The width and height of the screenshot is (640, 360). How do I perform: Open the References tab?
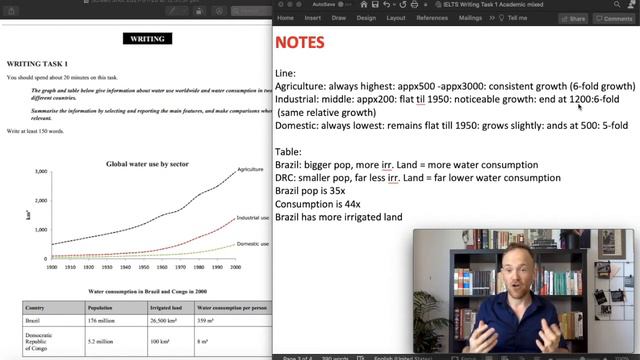[x=432, y=18]
